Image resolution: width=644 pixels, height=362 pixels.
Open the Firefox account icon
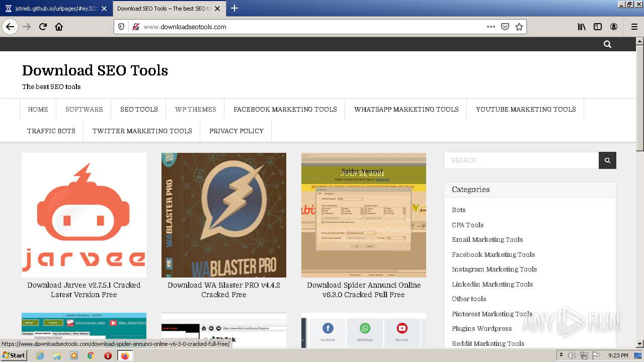614,27
